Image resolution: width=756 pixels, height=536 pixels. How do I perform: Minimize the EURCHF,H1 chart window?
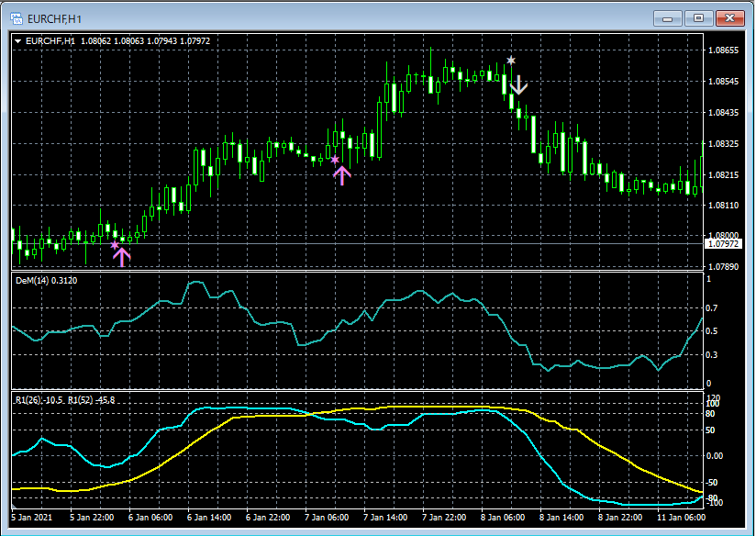point(667,17)
